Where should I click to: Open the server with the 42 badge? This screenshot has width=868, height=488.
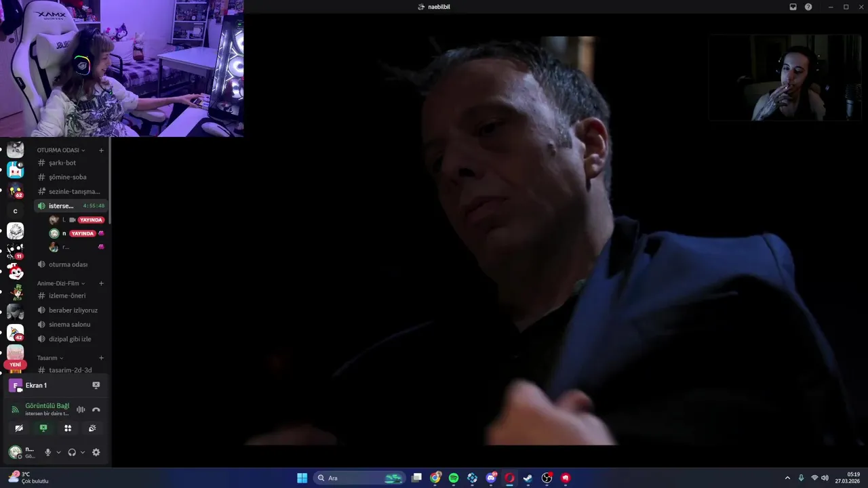pos(15,332)
